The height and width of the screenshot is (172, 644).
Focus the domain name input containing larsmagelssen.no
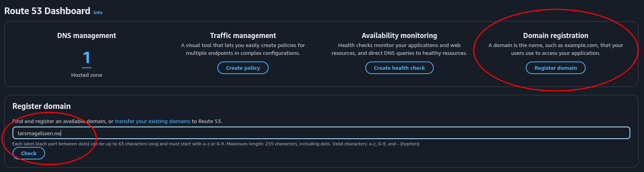coord(321,133)
